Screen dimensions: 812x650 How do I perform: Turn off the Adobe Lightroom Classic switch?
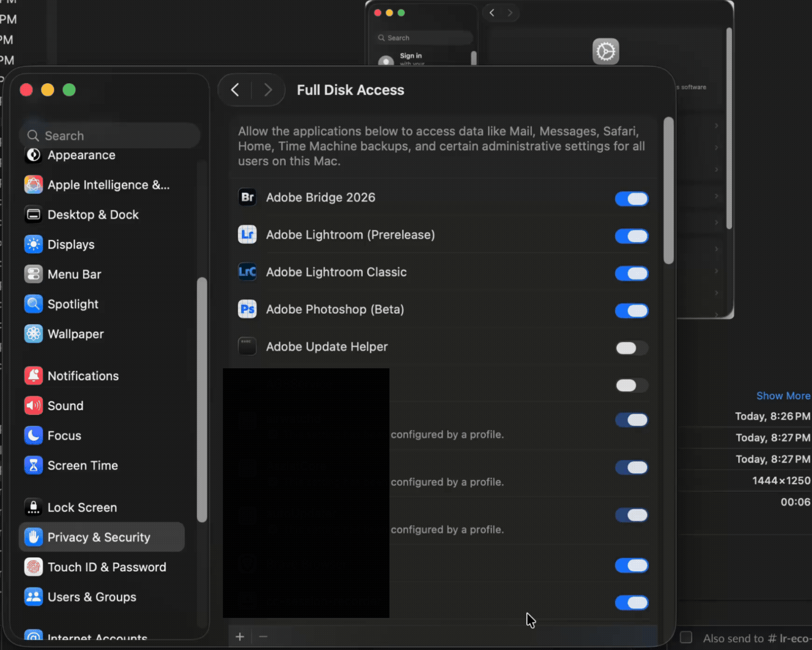pyautogui.click(x=631, y=273)
